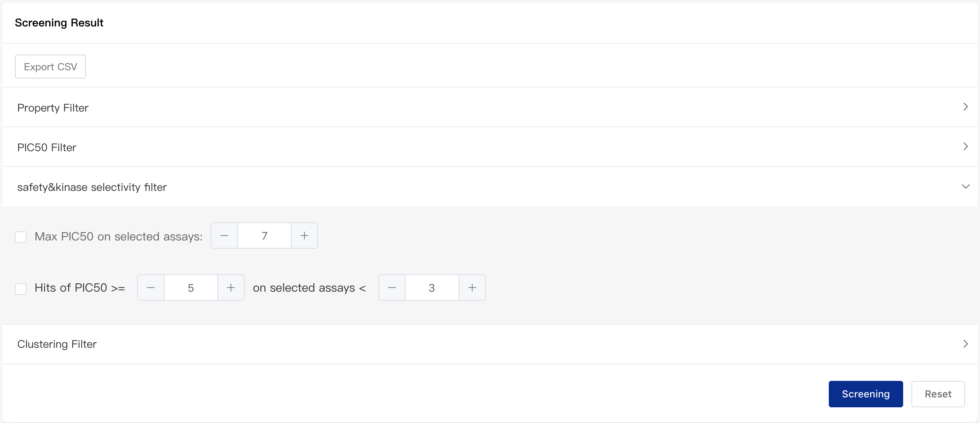Enable Max PIC50 on selected assays checkbox
This screenshot has height=423, width=980.
click(x=21, y=237)
